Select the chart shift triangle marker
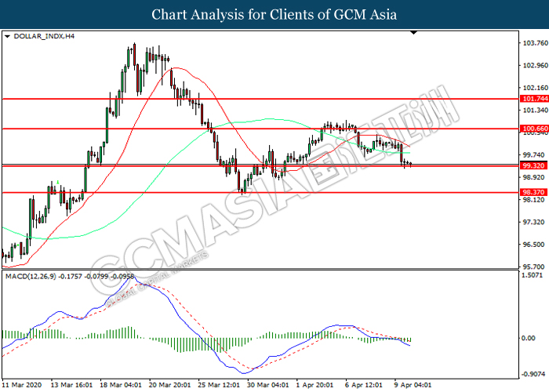The height and width of the screenshot is (392, 549). point(414,33)
